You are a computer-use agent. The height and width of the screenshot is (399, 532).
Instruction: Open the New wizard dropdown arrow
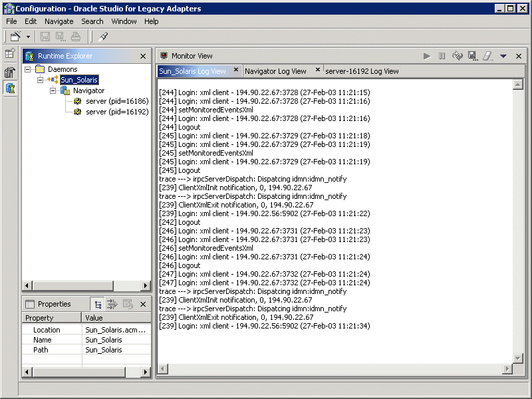pos(28,37)
